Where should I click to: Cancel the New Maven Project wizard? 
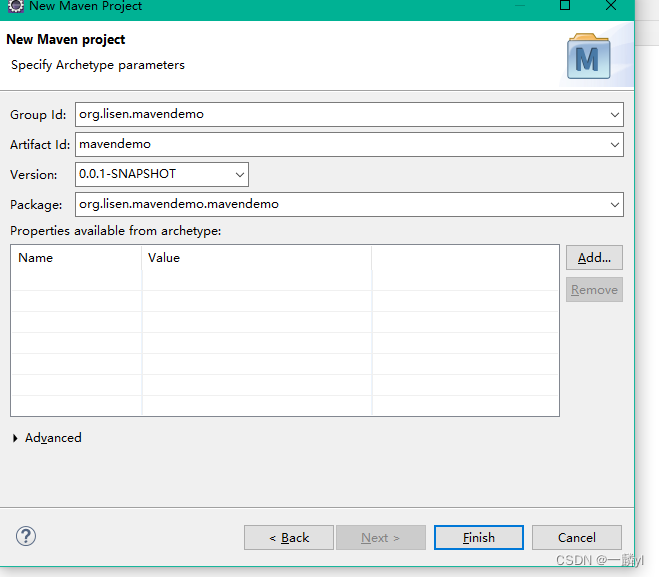point(577,537)
